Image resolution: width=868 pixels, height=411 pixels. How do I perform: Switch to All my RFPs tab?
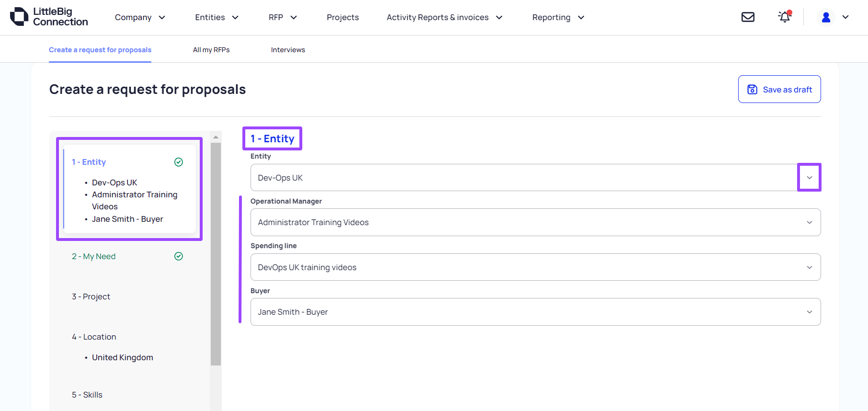(211, 50)
